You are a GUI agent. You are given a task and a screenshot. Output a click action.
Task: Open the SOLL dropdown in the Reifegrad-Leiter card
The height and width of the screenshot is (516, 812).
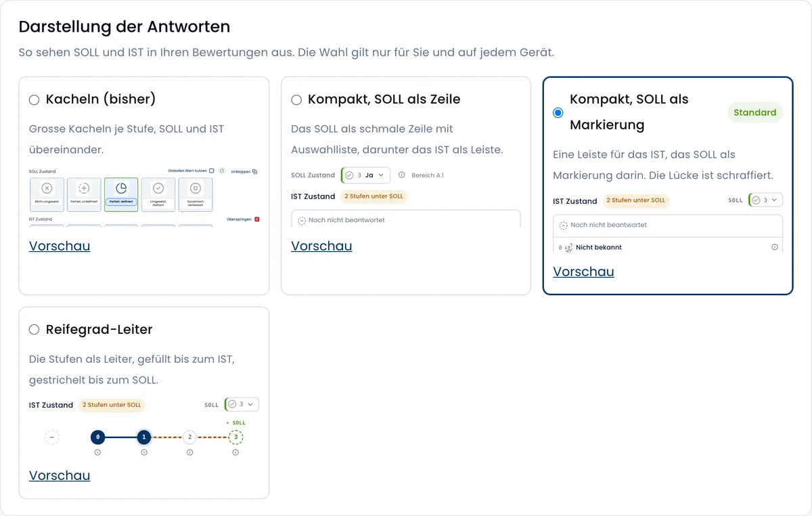tap(242, 404)
